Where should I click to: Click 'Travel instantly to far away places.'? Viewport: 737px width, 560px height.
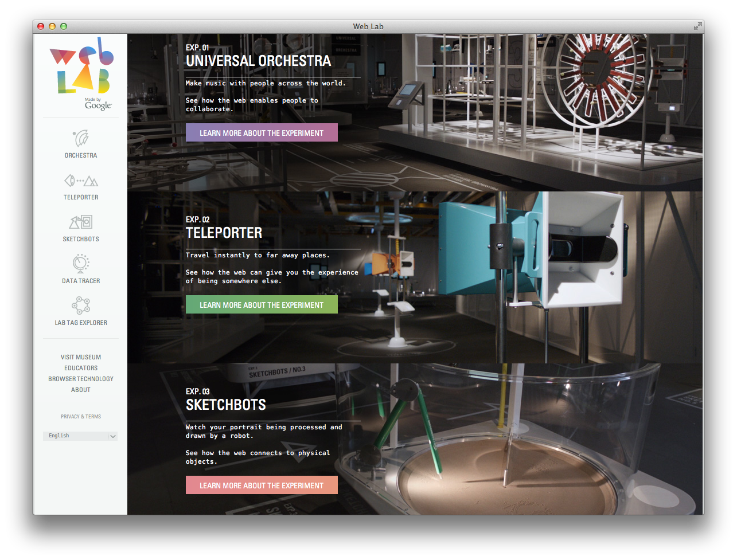point(258,255)
